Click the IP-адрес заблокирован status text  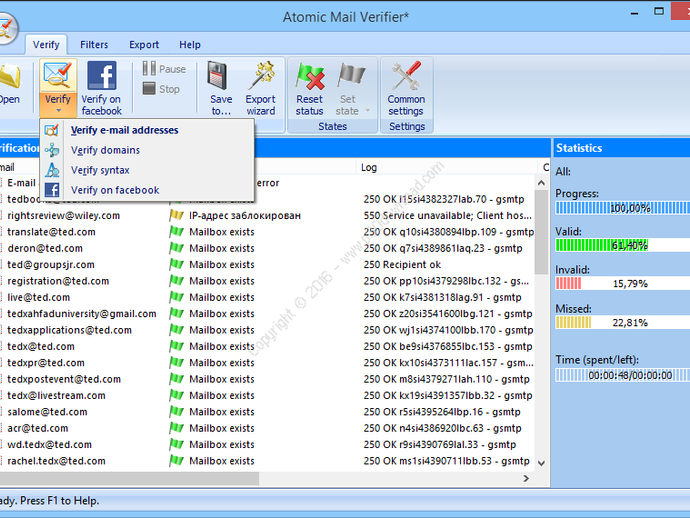[245, 215]
